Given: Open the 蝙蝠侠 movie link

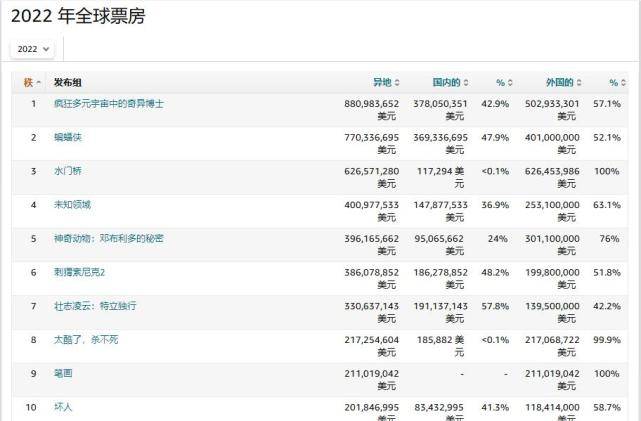Looking at the screenshot, I should [68, 137].
